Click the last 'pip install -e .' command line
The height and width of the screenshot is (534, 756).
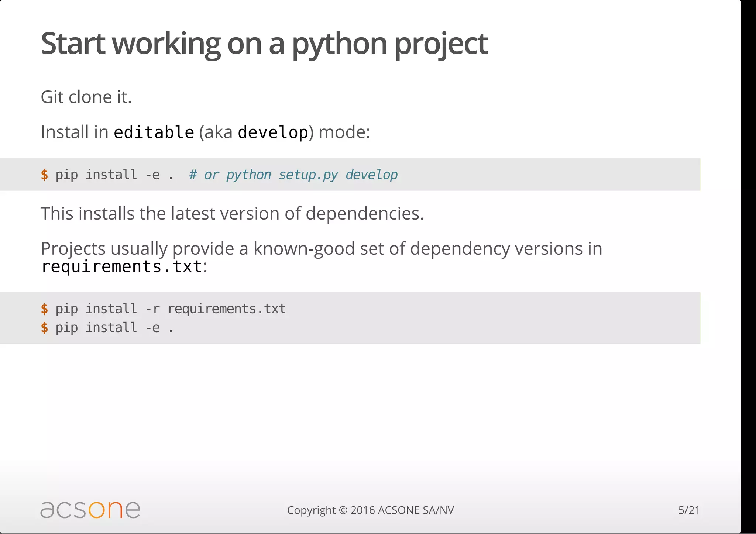tap(114, 327)
